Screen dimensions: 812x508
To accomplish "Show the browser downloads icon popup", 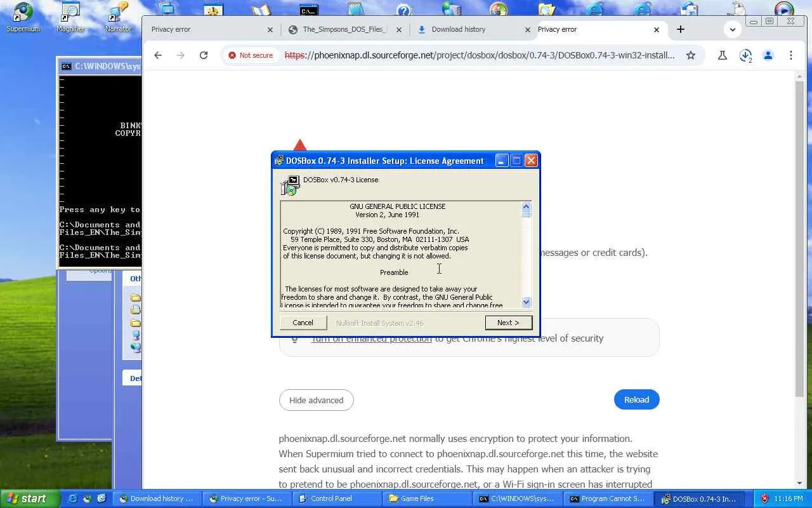I will [x=745, y=55].
